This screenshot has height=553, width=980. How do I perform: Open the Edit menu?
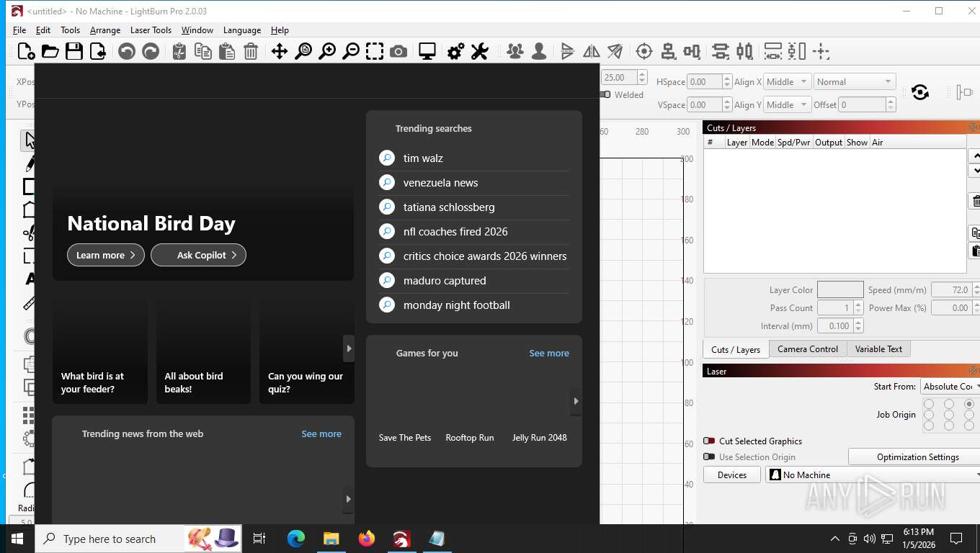point(43,30)
